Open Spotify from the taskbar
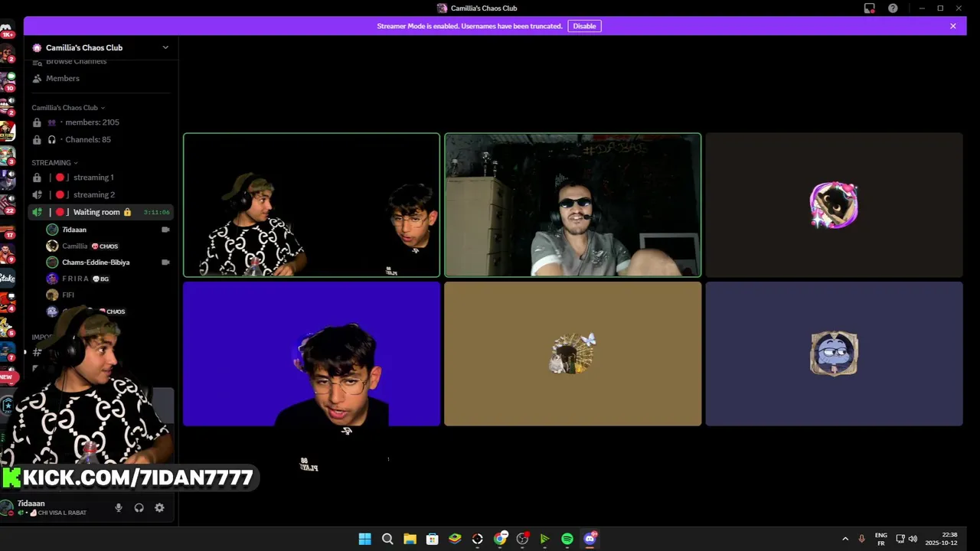The image size is (980, 551). (x=567, y=539)
